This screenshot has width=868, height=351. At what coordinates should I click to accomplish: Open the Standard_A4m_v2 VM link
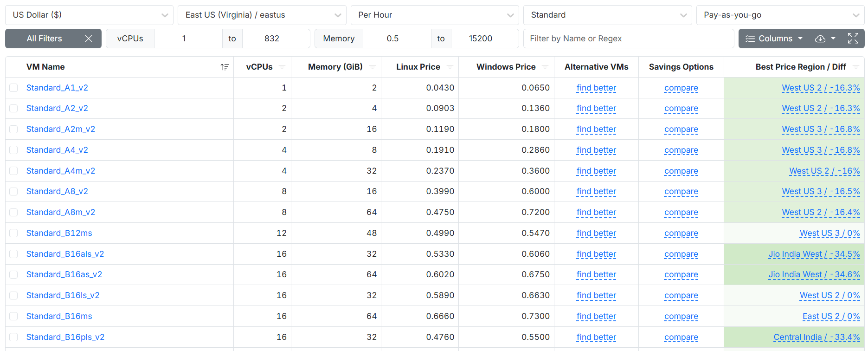[61, 171]
